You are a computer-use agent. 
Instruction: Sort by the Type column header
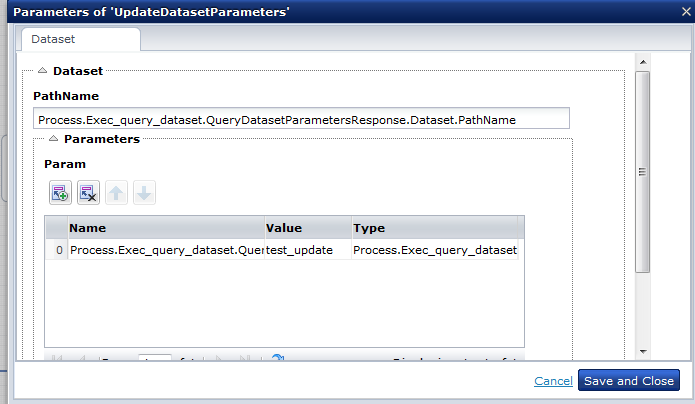[436, 228]
